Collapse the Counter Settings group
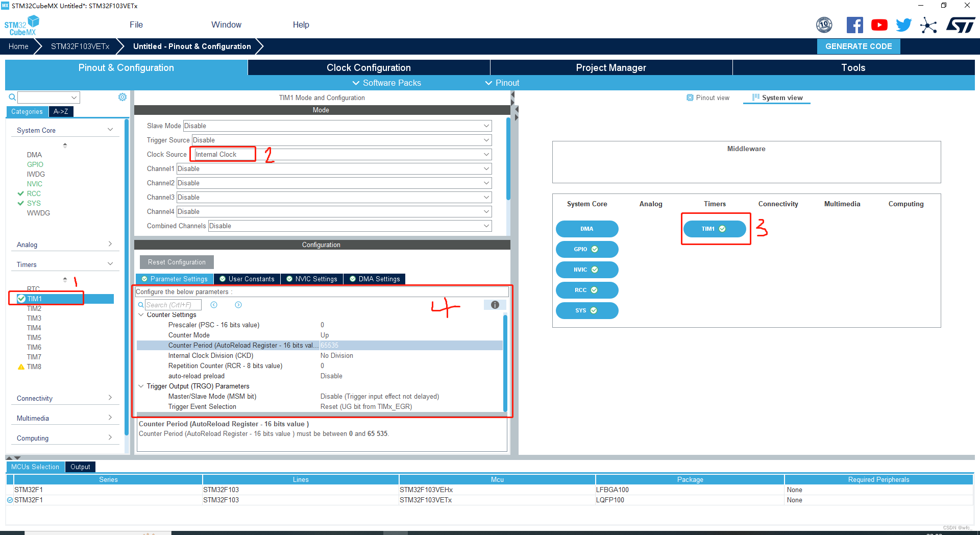The height and width of the screenshot is (535, 980). click(x=141, y=315)
